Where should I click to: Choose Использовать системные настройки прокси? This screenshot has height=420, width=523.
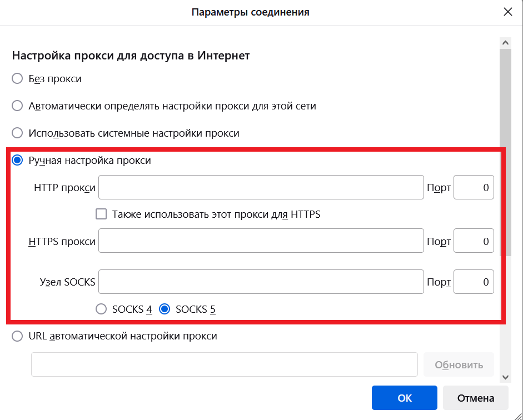[18, 133]
